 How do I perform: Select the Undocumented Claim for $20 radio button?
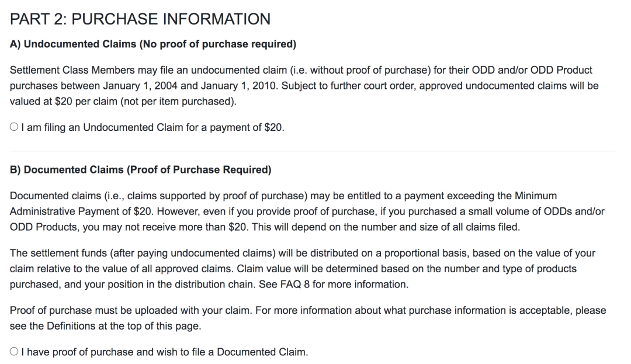[14, 127]
